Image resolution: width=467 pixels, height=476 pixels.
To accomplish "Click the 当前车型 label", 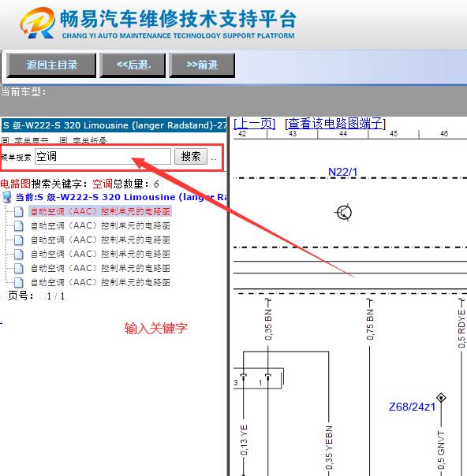I will 23,91.
